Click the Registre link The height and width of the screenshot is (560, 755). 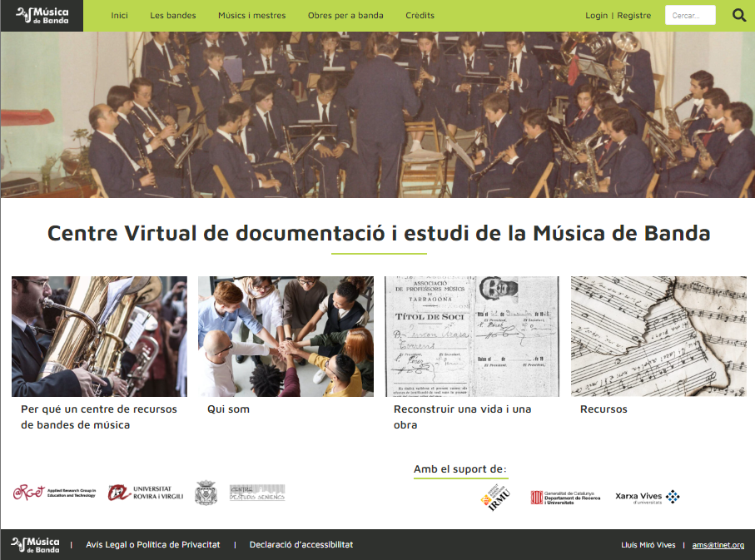(634, 16)
